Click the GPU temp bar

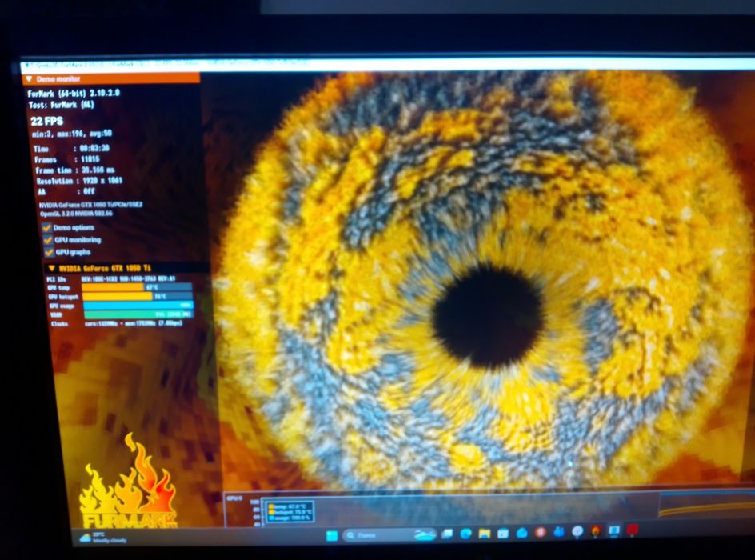[x=137, y=287]
